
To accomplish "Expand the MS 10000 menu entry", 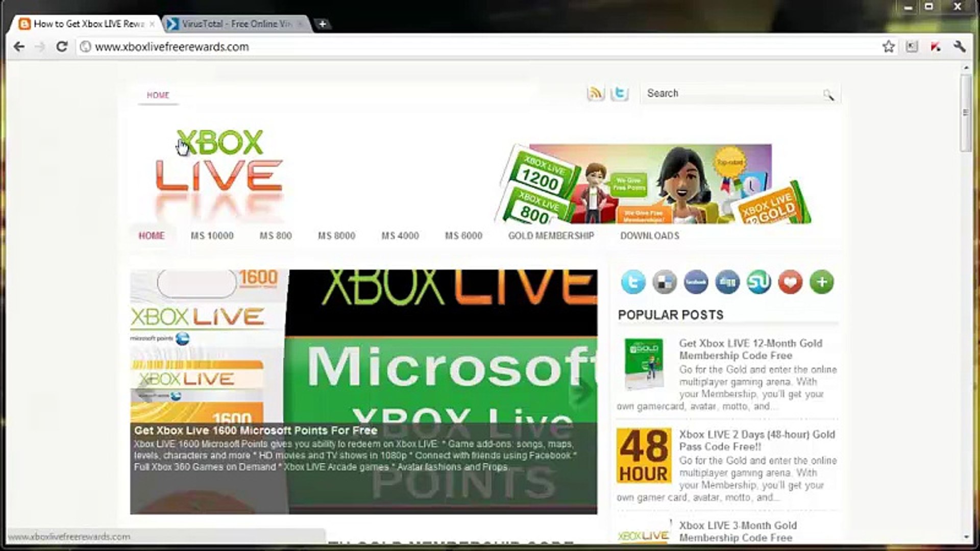I will tap(211, 236).
